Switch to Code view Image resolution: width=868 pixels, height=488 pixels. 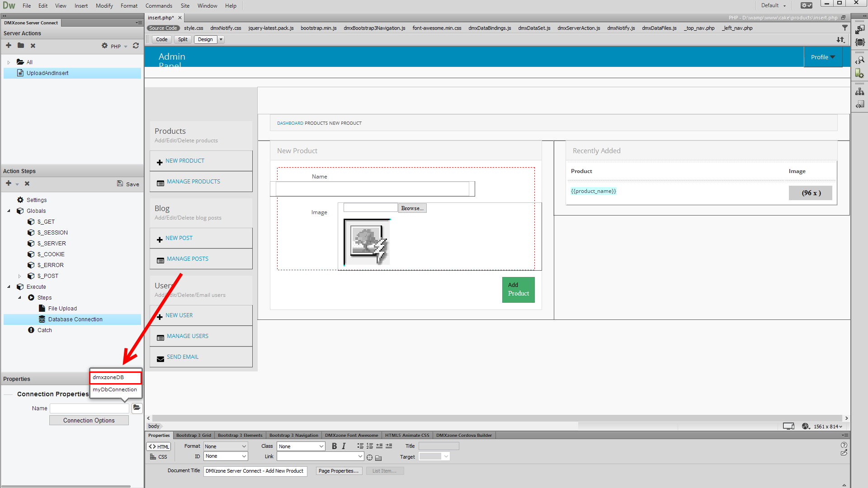click(161, 39)
